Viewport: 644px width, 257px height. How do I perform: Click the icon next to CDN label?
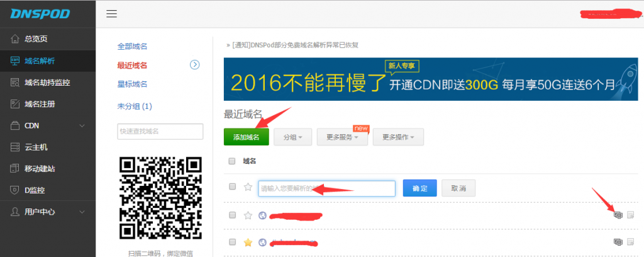pos(15,125)
